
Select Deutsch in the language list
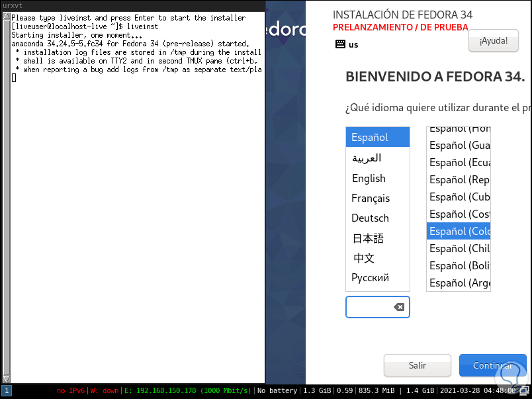point(378,218)
